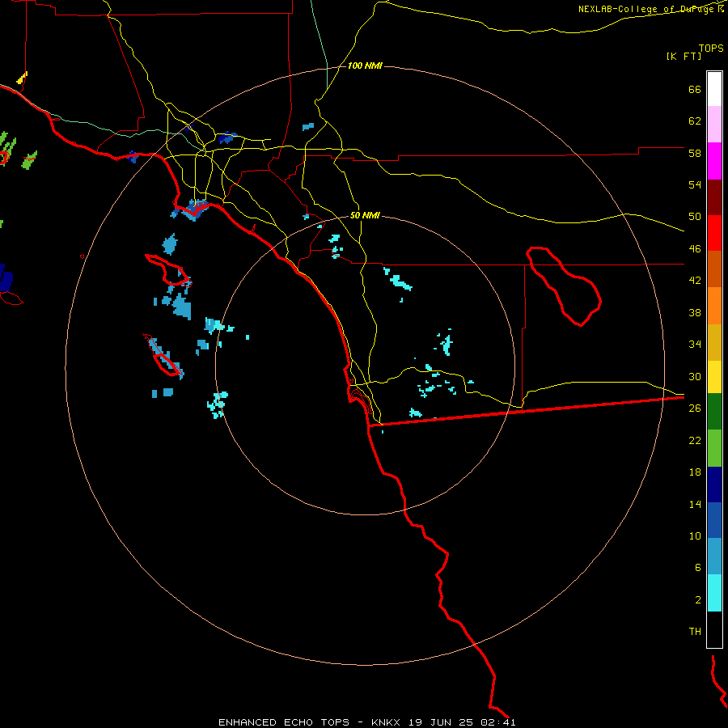This screenshot has height=728, width=728.
Task: Click legend value 38
Action: [x=695, y=312]
